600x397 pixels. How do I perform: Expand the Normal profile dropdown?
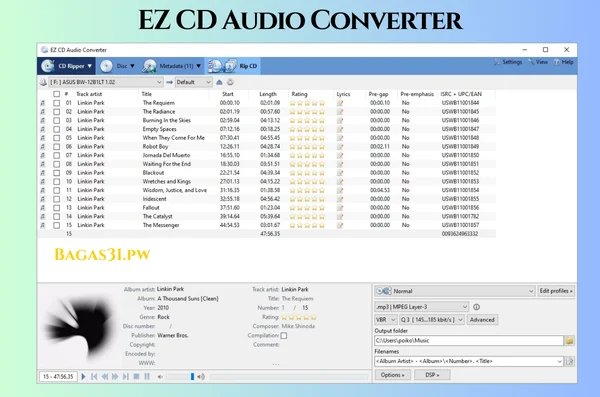[455, 291]
